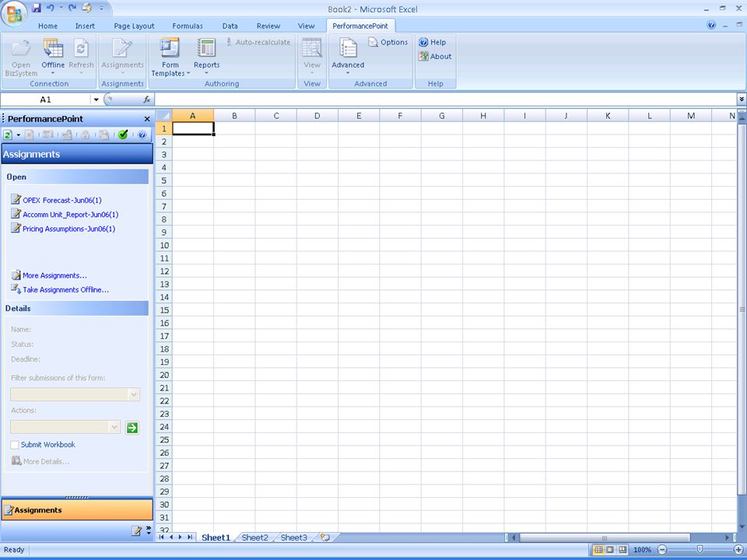Open OPEX Forecast-Jun06(1) assignment
747x560 pixels.
pyautogui.click(x=62, y=201)
